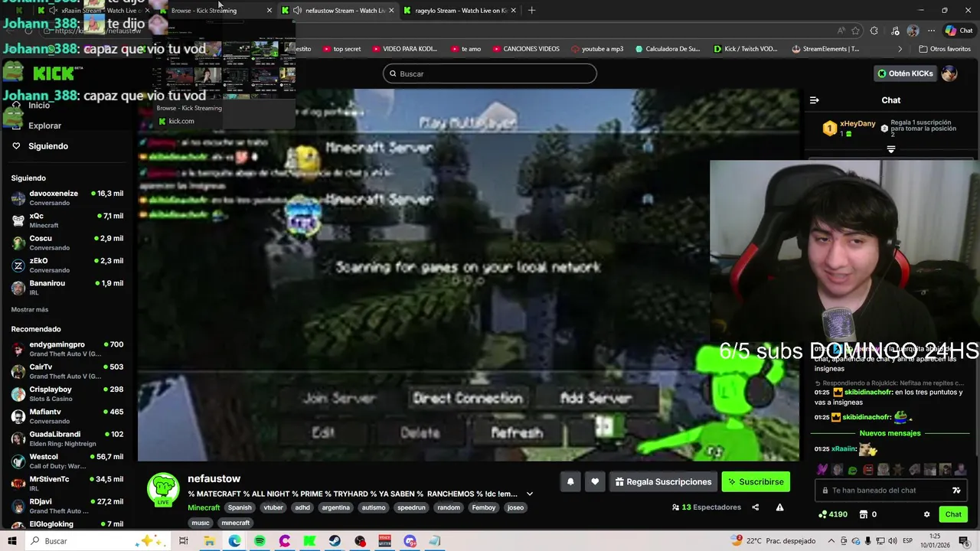The height and width of the screenshot is (551, 980).
Task: Open the emote picker in the chat input
Action: click(x=956, y=491)
